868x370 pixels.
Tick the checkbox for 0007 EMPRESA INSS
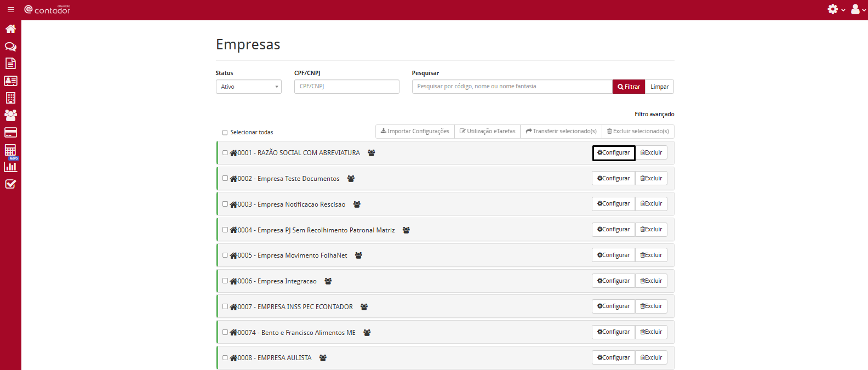click(225, 306)
